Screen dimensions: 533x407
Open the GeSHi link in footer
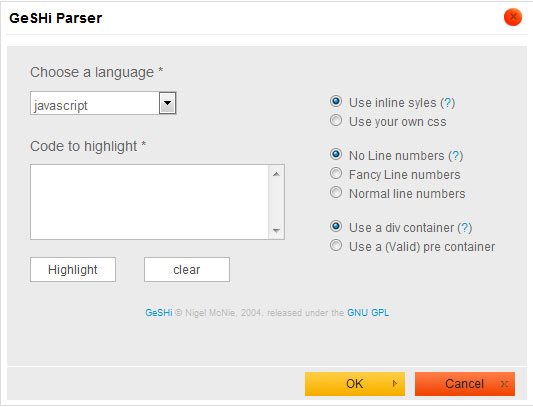[x=159, y=312]
